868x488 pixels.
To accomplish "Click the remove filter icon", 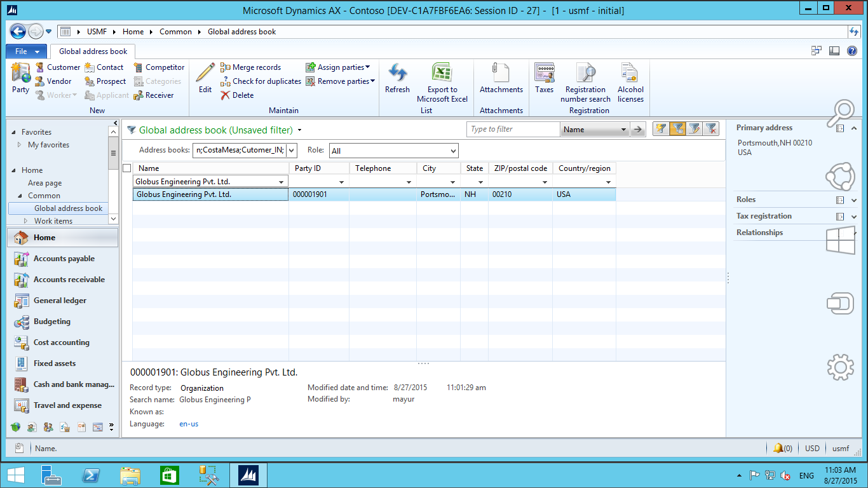I will click(x=711, y=129).
